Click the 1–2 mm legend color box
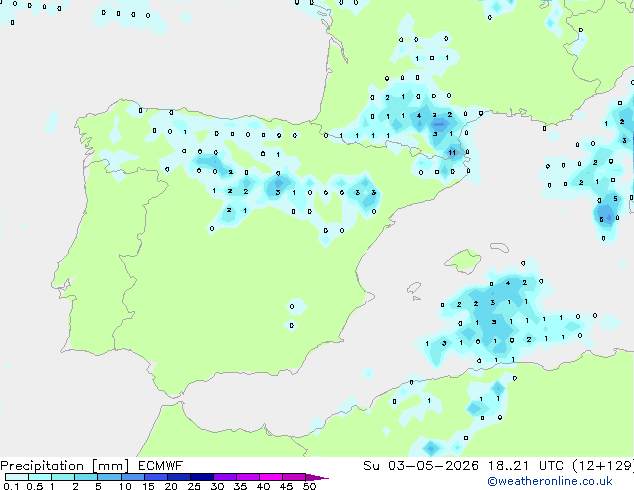 click(x=63, y=477)
